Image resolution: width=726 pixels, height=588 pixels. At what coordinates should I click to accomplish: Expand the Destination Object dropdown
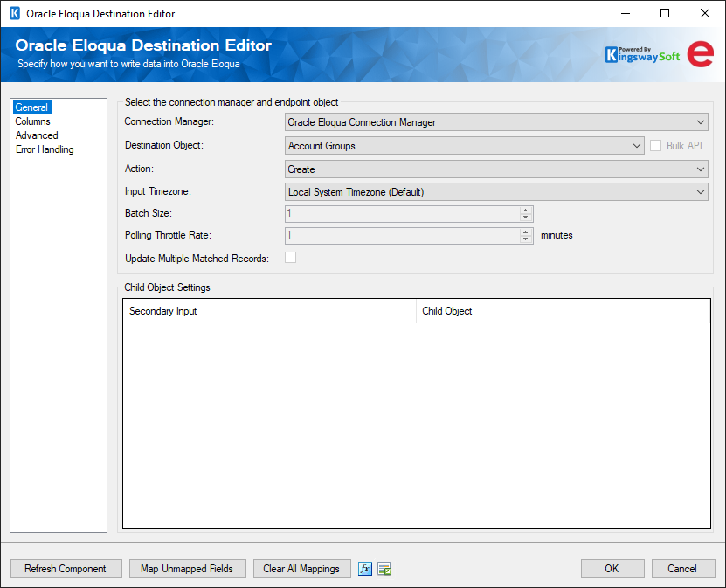click(465, 145)
